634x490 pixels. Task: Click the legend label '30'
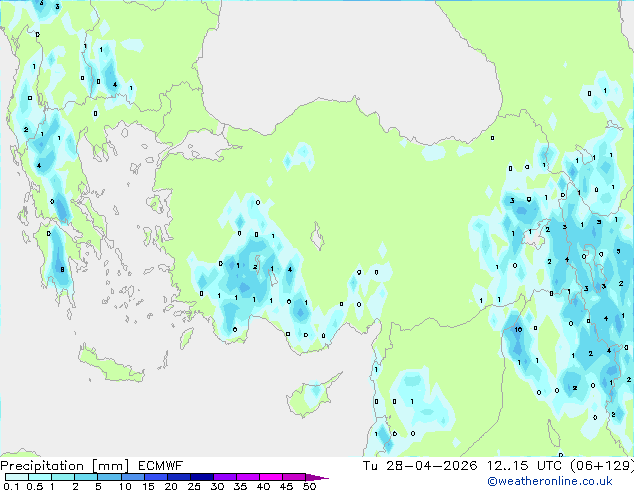point(217,486)
